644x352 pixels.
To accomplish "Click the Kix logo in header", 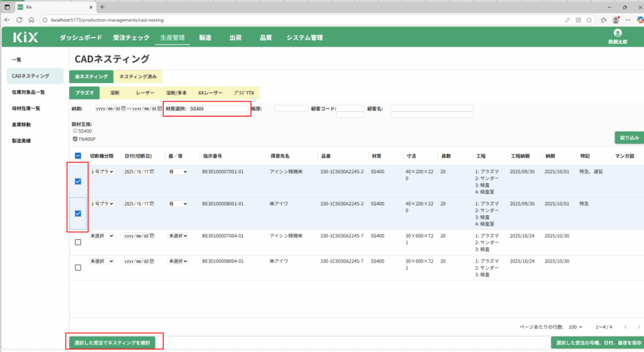I will [x=25, y=37].
